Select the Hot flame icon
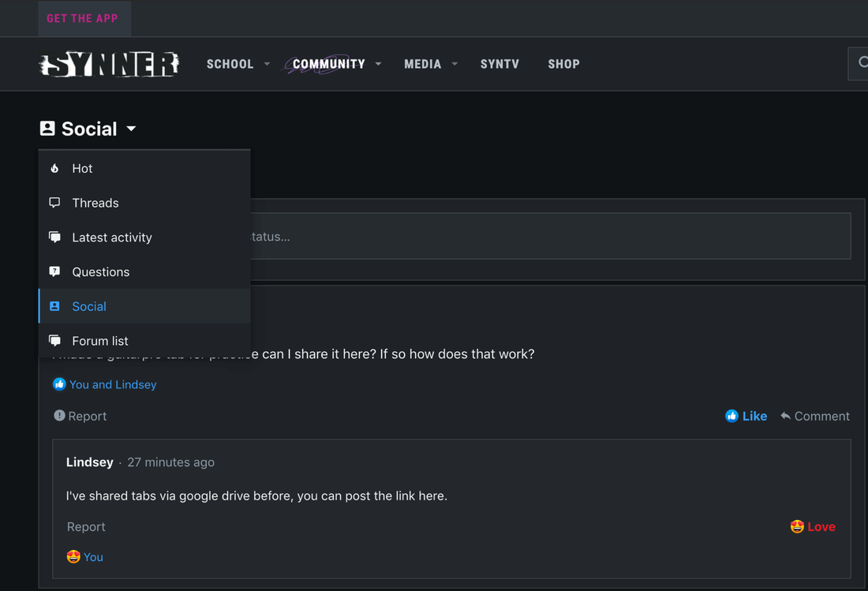Viewport: 868px width, 591px height. [54, 168]
